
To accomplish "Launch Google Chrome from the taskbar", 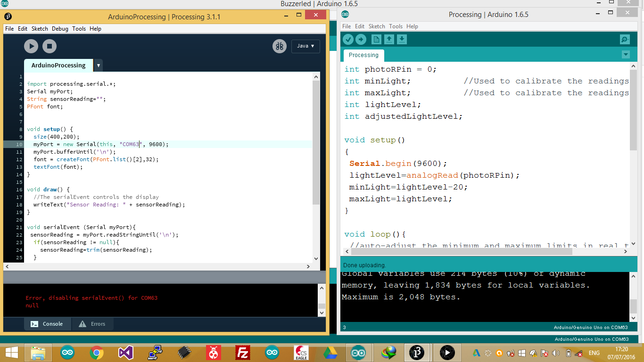I will 97,353.
